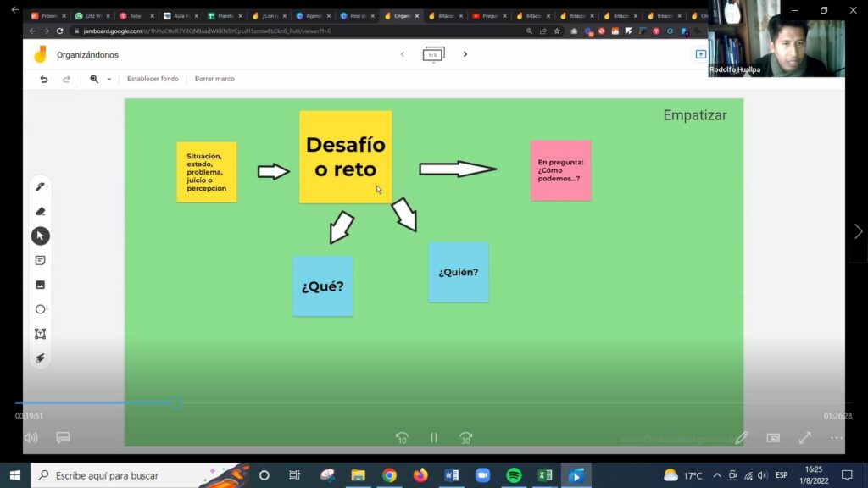Select the Eraser tool
The width and height of the screenshot is (868, 488).
[40, 211]
